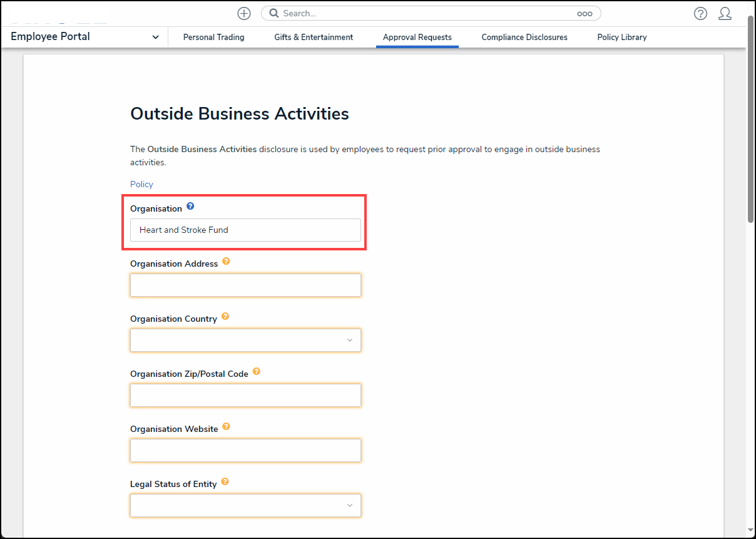
Task: Click the search bar ellipsis icon
Action: 584,13
